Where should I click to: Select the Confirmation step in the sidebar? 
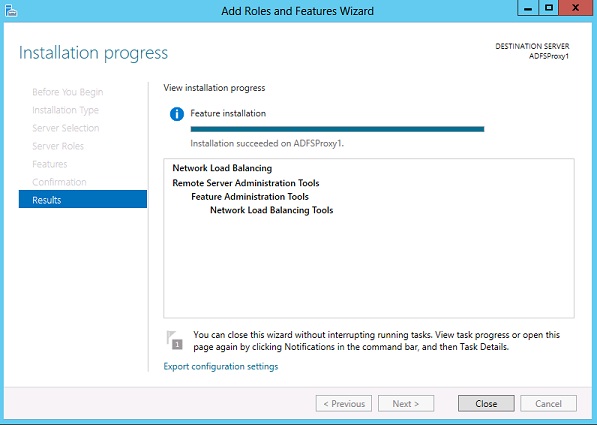59,182
